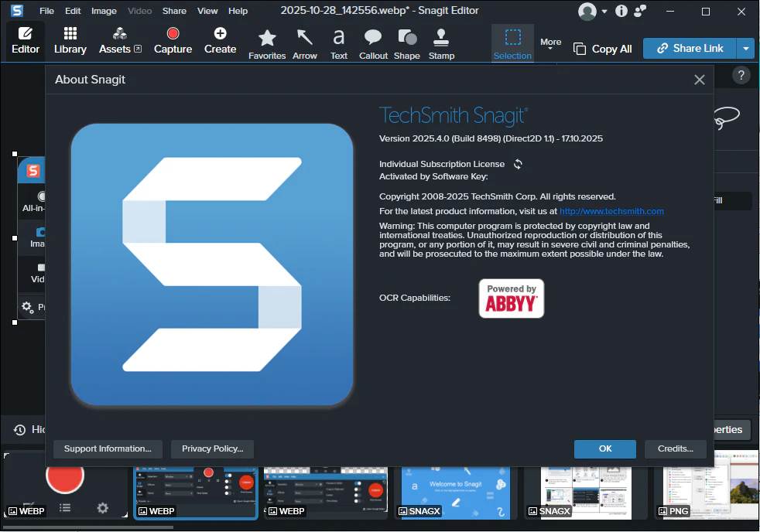Select the Shape tool
This screenshot has width=760, height=532.
(x=406, y=43)
